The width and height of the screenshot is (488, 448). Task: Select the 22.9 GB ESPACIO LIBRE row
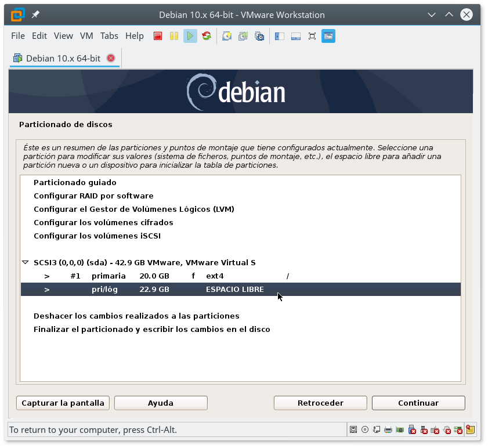pos(241,289)
